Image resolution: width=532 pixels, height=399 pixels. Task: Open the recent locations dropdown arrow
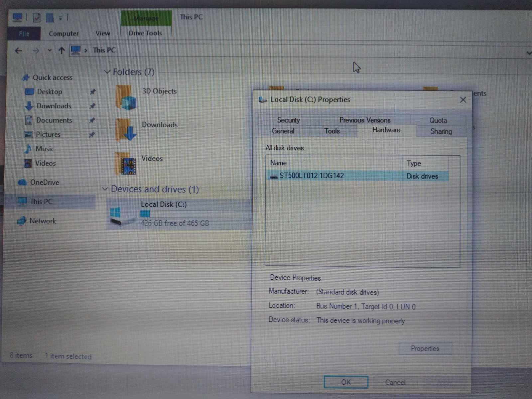(50, 51)
